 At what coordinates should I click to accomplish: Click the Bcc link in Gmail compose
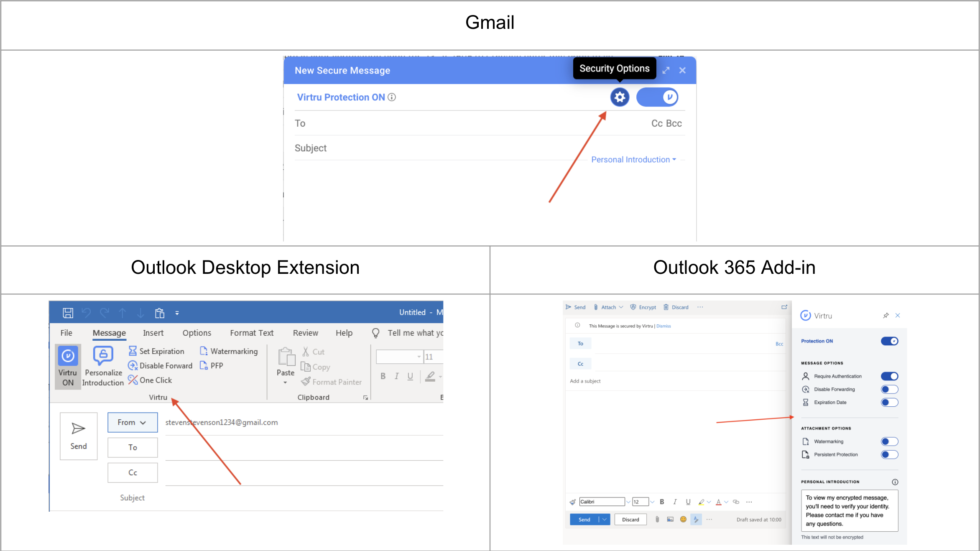coord(674,123)
